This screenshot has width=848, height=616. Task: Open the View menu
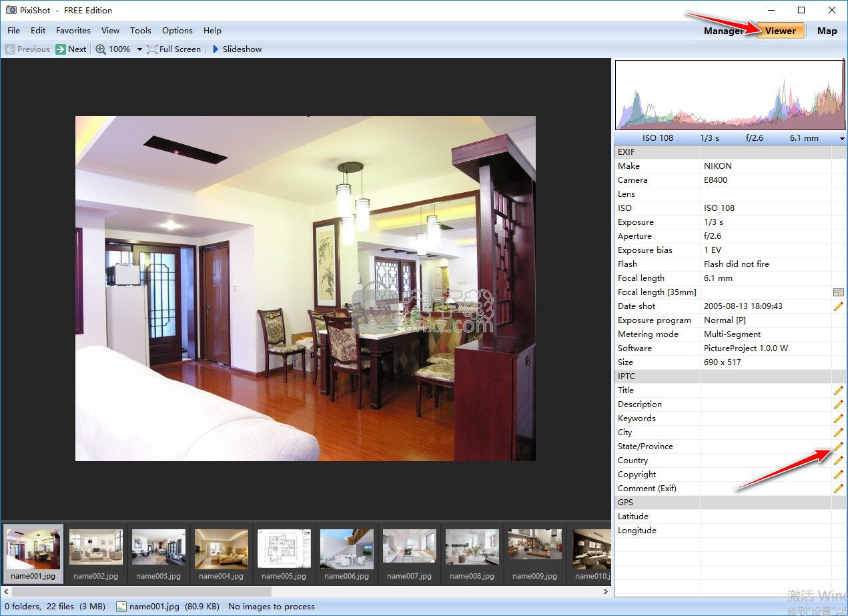pyautogui.click(x=111, y=31)
